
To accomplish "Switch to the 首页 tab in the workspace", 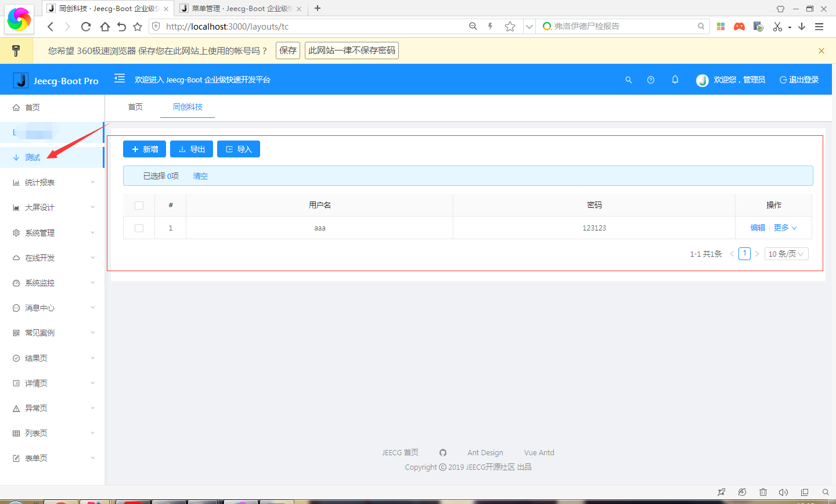I will [135, 107].
